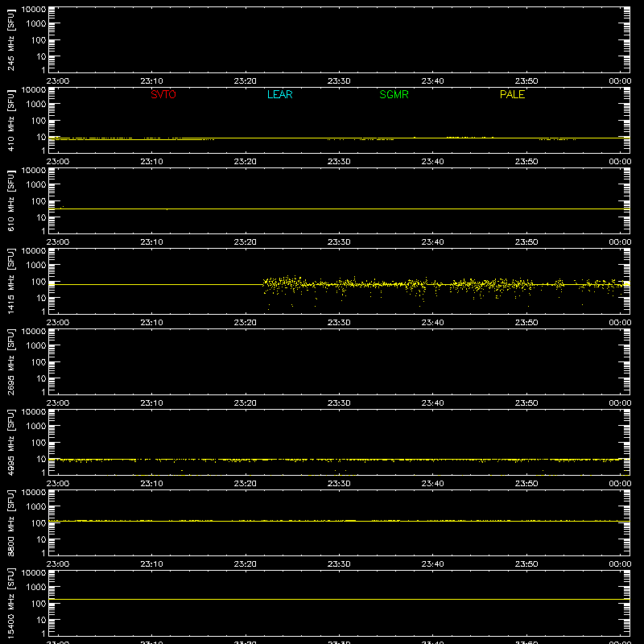Screen dimensions: 644x644
Task: Click 23:40 time label under 245 MHz plot
Action: (x=432, y=81)
